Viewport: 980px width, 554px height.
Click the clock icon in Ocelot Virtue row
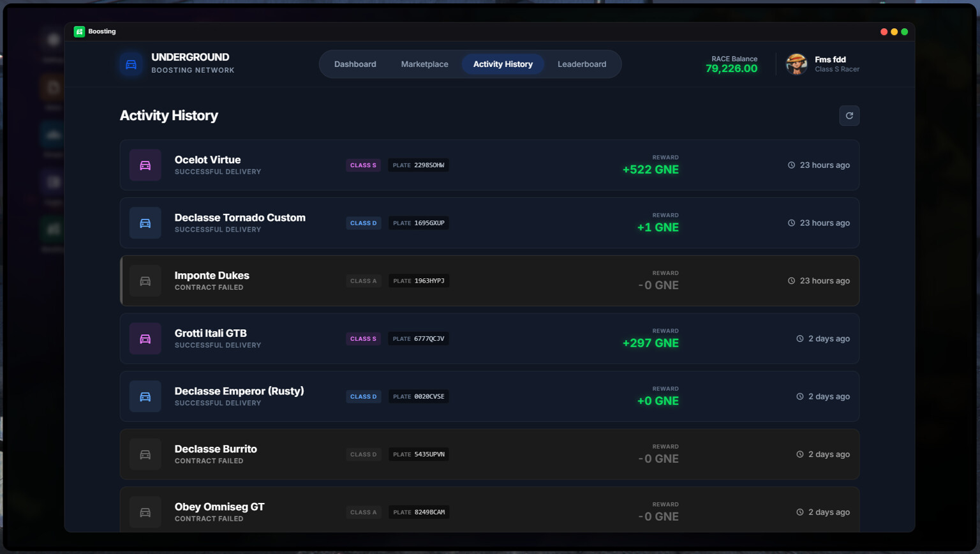click(791, 165)
